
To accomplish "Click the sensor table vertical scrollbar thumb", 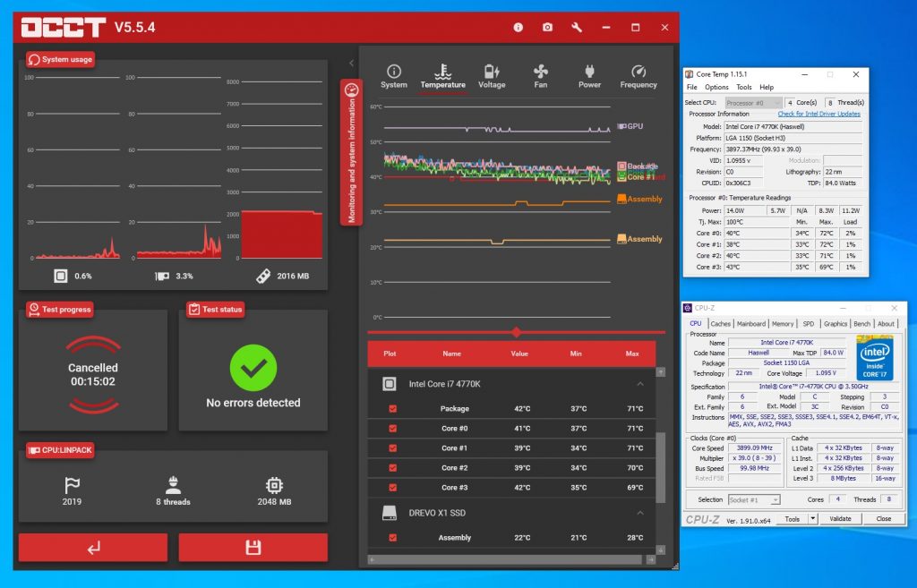I will coord(661,467).
